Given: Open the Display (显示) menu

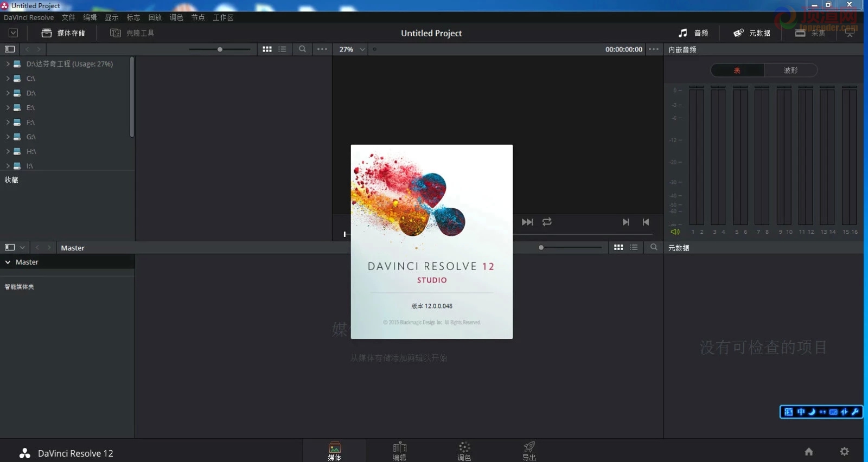Looking at the screenshot, I should coord(112,17).
